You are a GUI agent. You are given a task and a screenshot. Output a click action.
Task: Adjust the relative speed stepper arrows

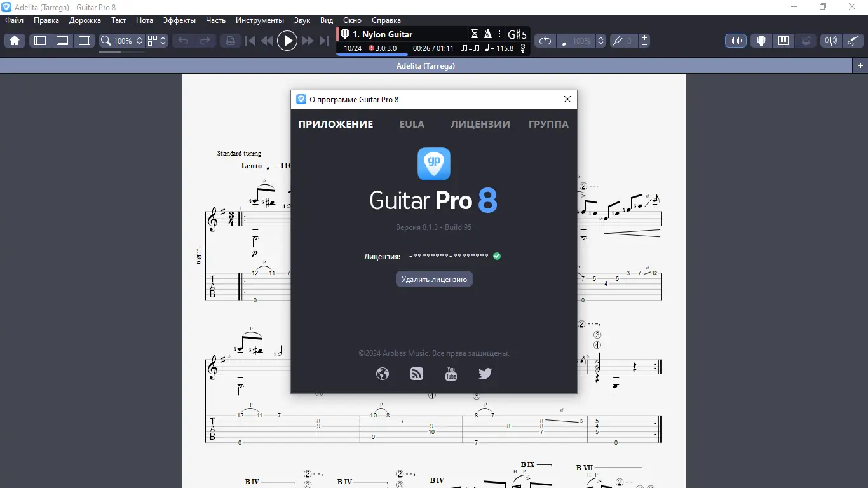pyautogui.click(x=601, y=41)
